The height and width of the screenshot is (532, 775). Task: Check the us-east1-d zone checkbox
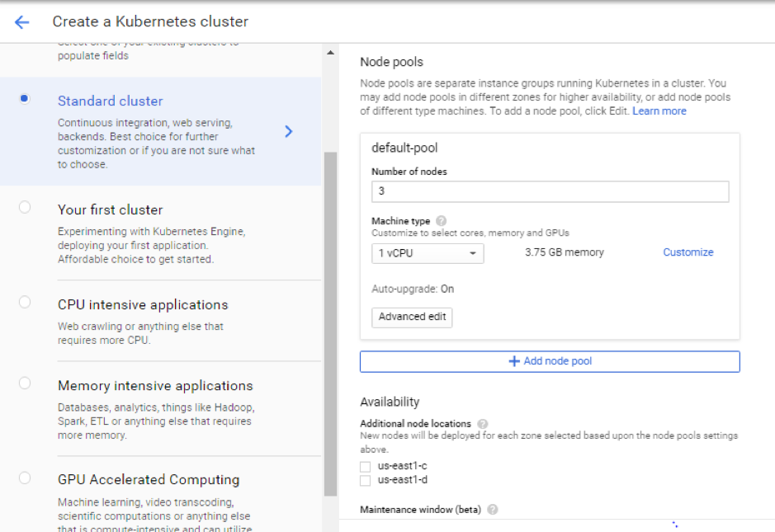click(x=365, y=480)
